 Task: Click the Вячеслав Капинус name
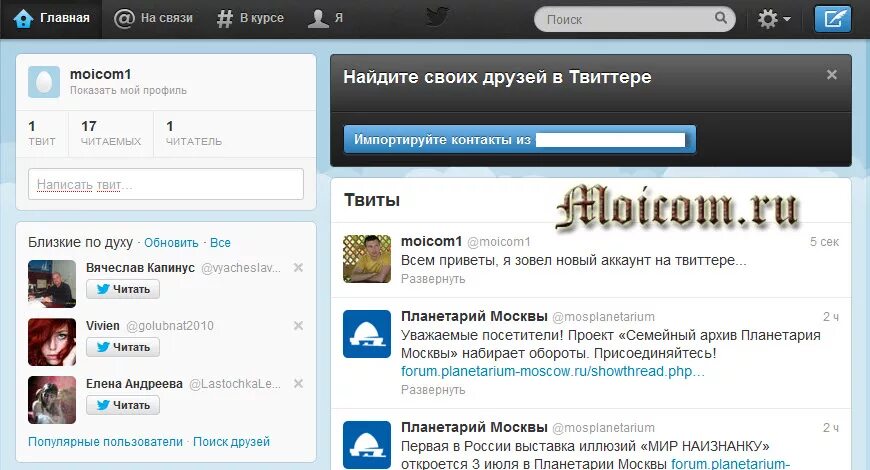140,268
